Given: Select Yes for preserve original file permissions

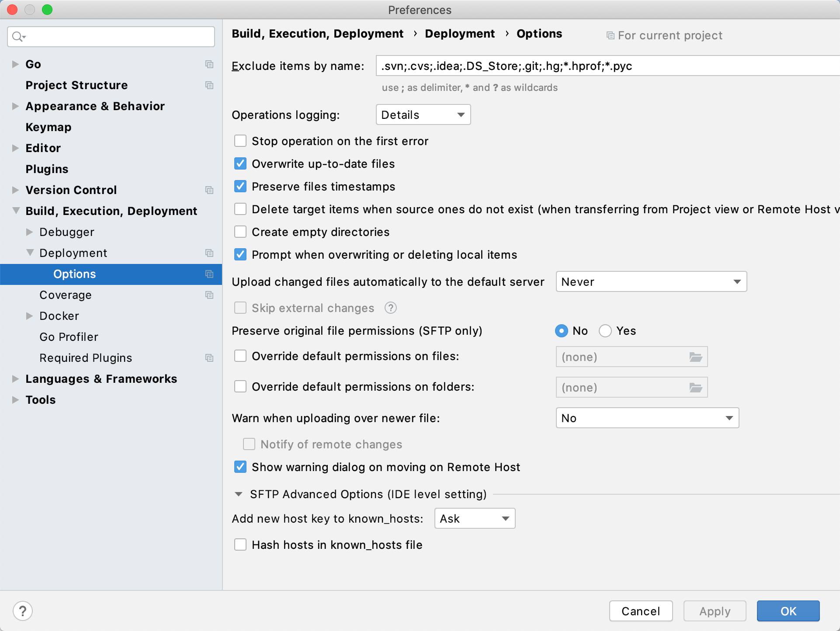Looking at the screenshot, I should click(605, 331).
